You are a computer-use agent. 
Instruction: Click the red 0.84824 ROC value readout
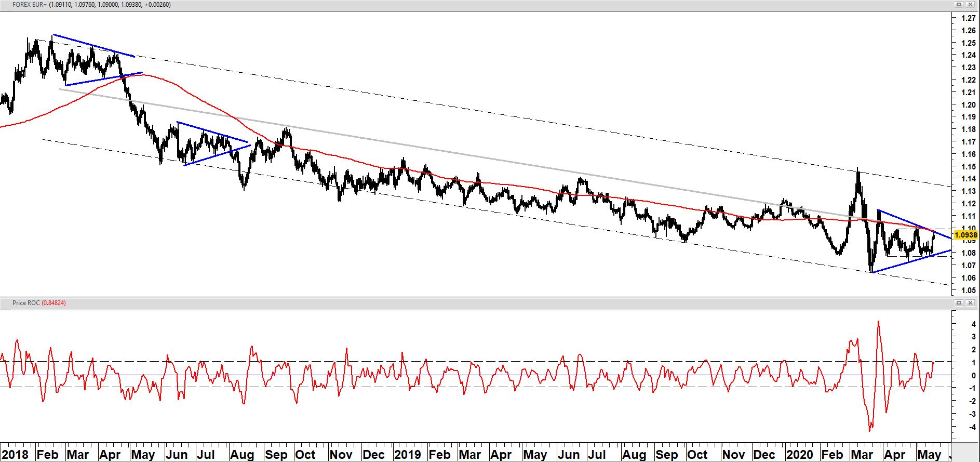[53, 302]
